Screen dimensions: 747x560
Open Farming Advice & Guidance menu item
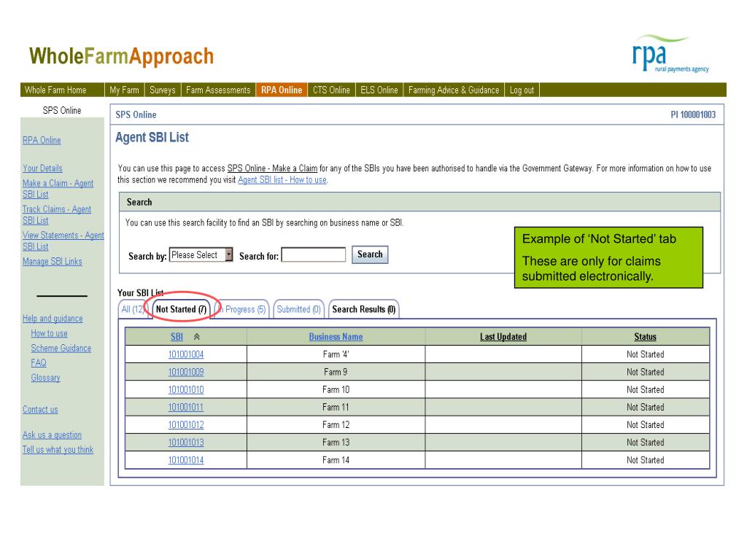pyautogui.click(x=454, y=90)
